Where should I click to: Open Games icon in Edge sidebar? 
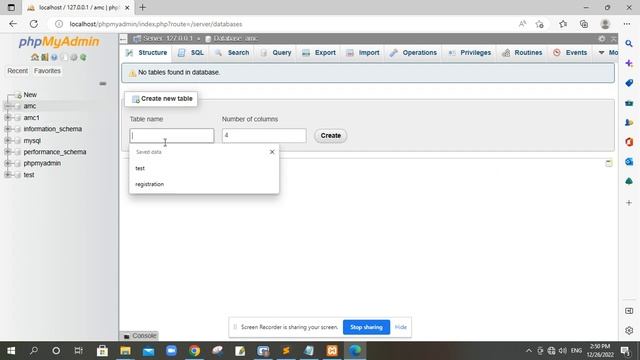tap(629, 122)
